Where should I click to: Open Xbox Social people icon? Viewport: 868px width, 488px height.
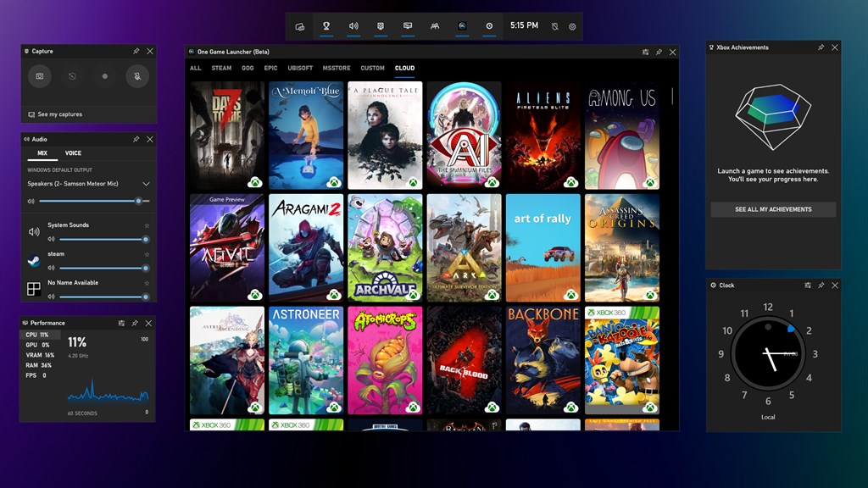[x=435, y=26]
